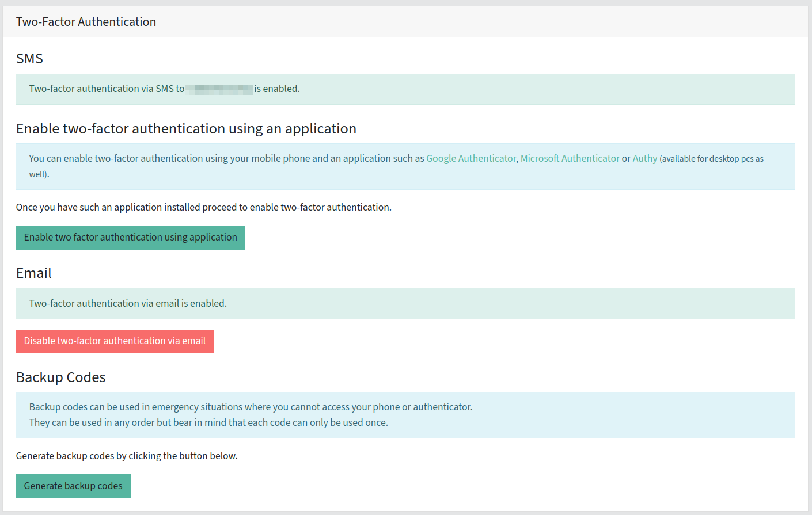Click the 'available for desktop pcs' note
The height and width of the screenshot is (515, 812).
point(712,159)
